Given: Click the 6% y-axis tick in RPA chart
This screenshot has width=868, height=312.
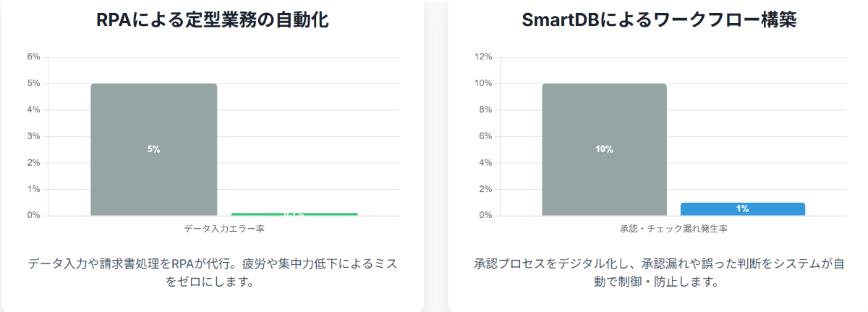Looking at the screenshot, I should coord(33,57).
